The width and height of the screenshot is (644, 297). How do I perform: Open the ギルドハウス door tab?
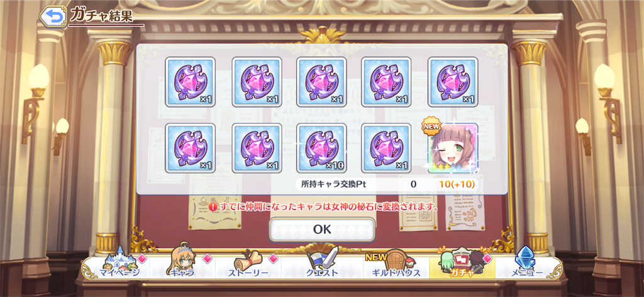point(396,267)
